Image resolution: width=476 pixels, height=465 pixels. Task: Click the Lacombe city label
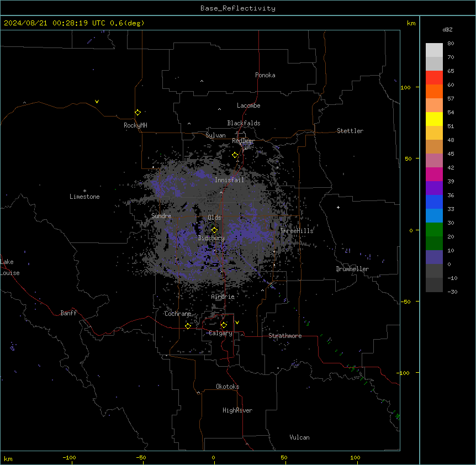click(x=248, y=105)
